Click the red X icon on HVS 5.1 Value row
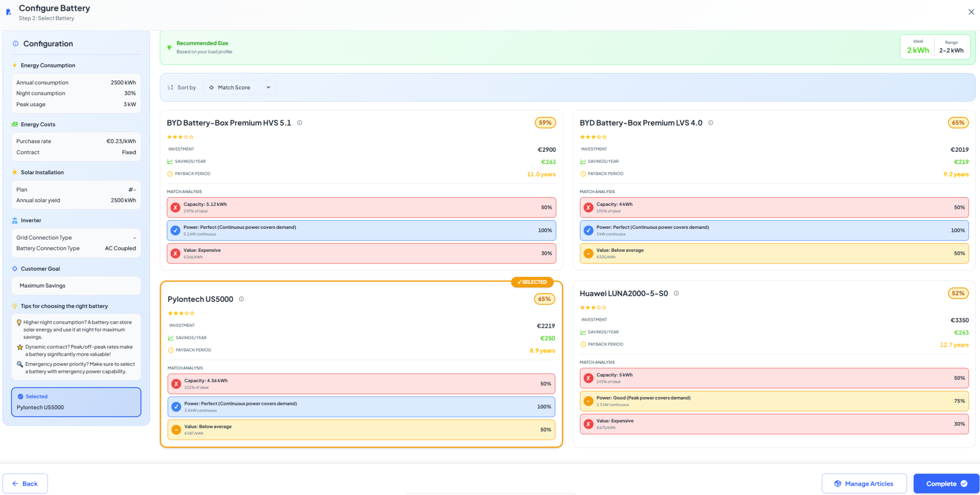Image resolution: width=980 pixels, height=495 pixels. click(x=176, y=253)
